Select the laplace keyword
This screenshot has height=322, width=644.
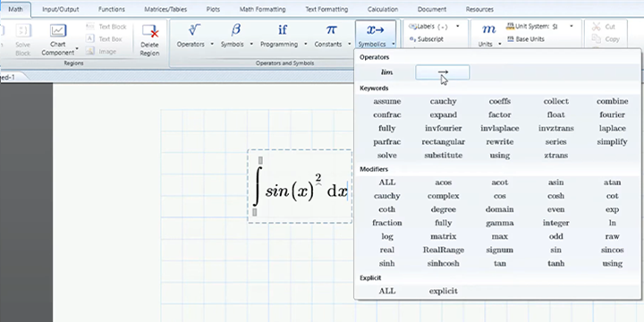tap(612, 128)
